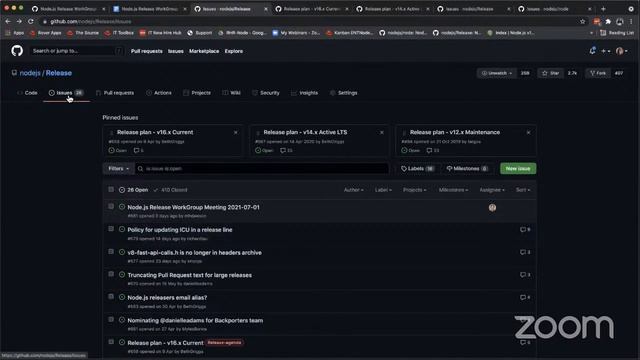Switch to the Security tab
Viewport: 640px width, 360px height.
point(266,93)
